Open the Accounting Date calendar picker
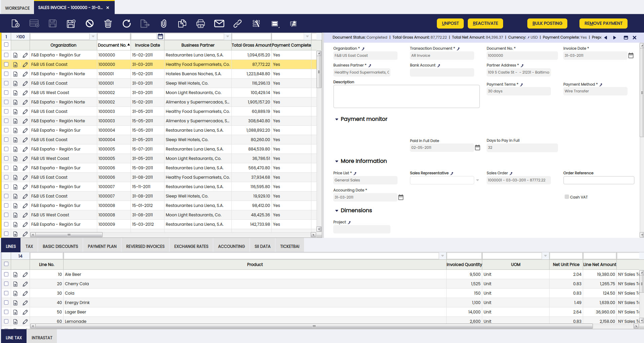644x343 pixels. pos(401,197)
